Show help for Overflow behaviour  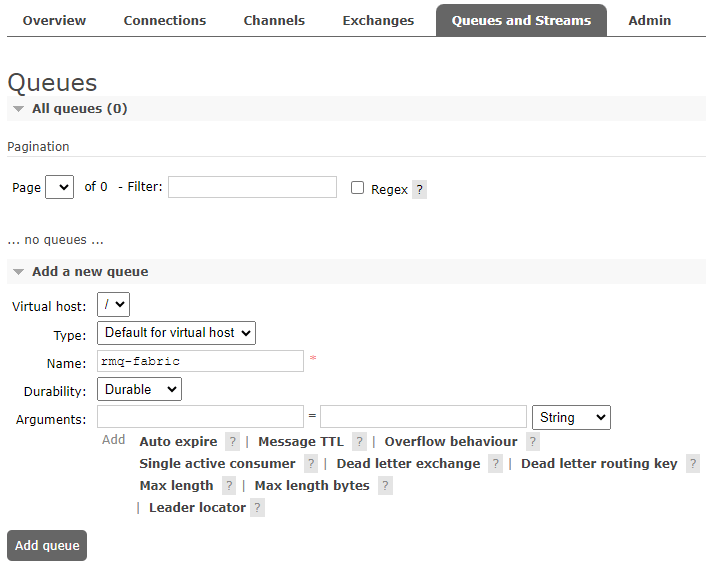click(533, 442)
